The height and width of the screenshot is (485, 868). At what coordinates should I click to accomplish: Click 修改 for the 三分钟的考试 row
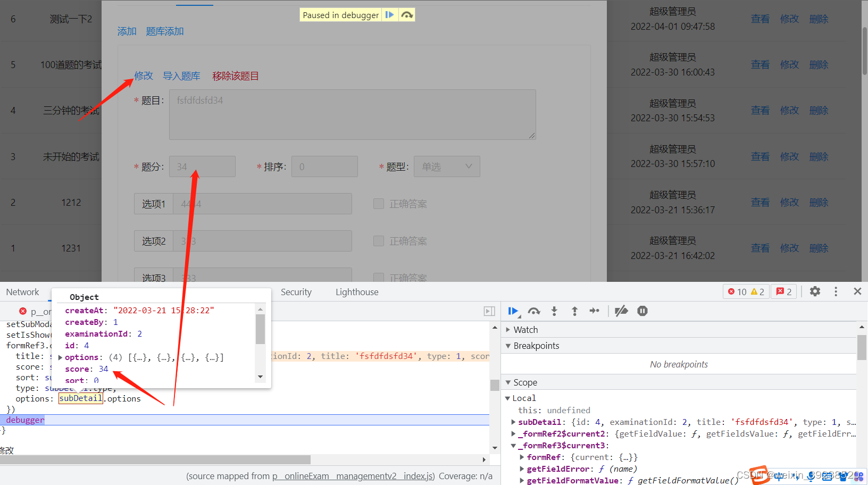pyautogui.click(x=789, y=111)
